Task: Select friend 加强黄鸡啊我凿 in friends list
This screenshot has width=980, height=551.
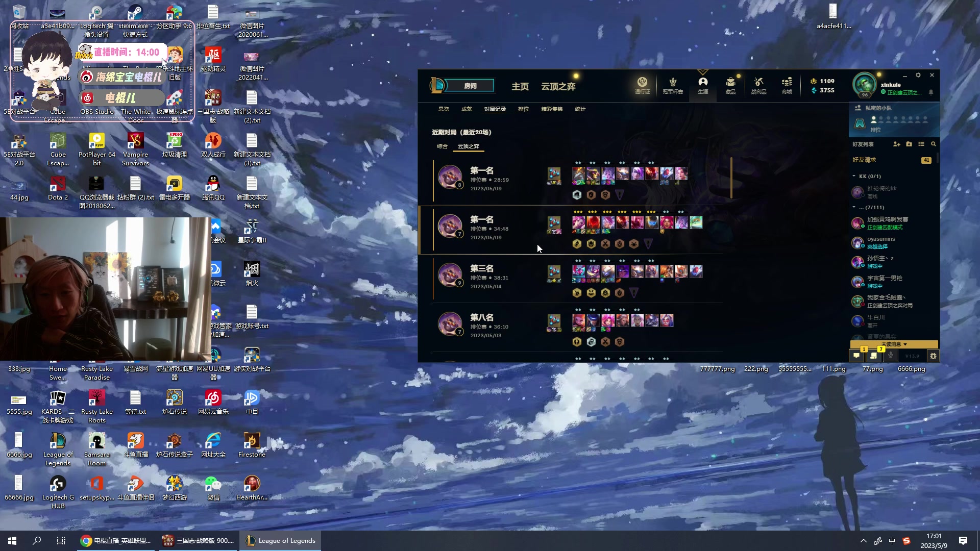Action: tap(894, 223)
